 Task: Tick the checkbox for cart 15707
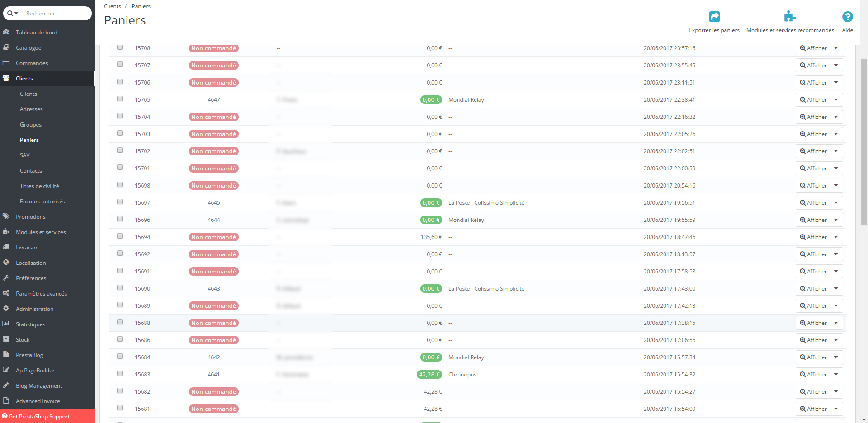click(120, 65)
